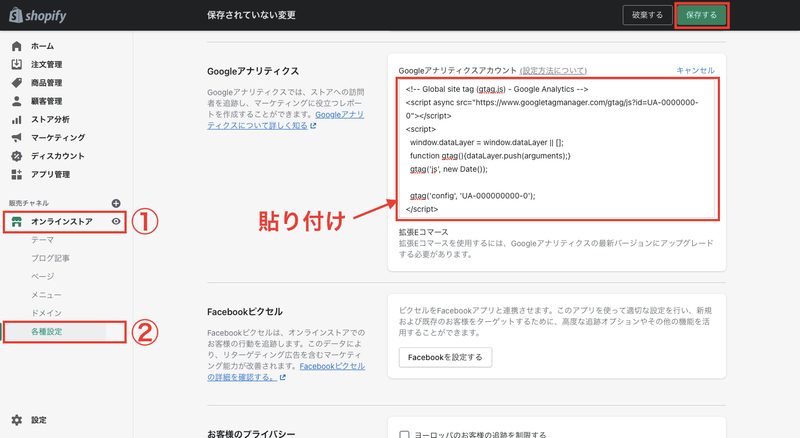Open the 顧客管理 menu item
800x438 pixels.
coord(46,101)
